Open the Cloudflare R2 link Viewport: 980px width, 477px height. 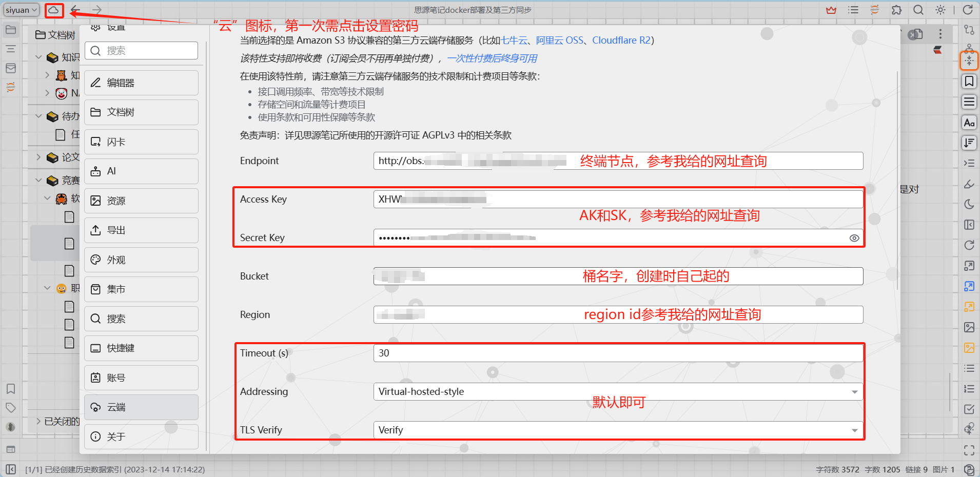[621, 41]
